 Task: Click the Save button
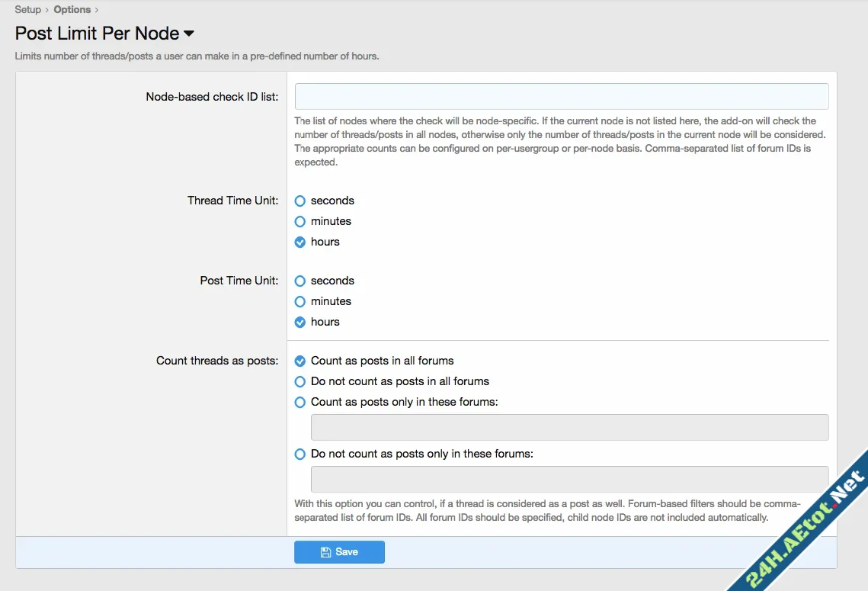[x=339, y=551]
